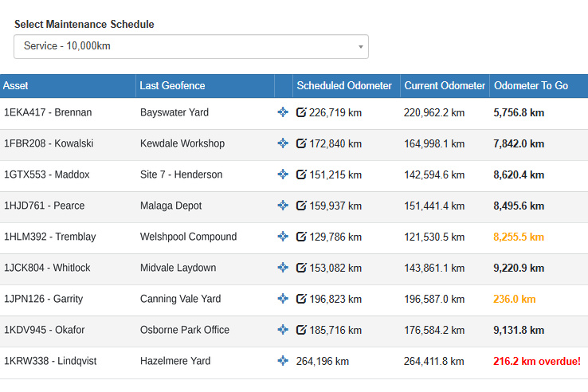Edit scheduled odometer 226,719 km for Brennan

point(301,112)
